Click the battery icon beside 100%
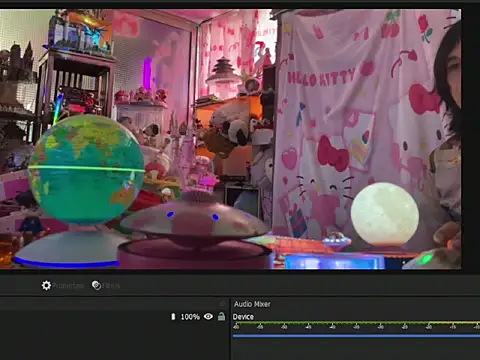Image resolution: width=480 pixels, height=360 pixels. [x=173, y=316]
